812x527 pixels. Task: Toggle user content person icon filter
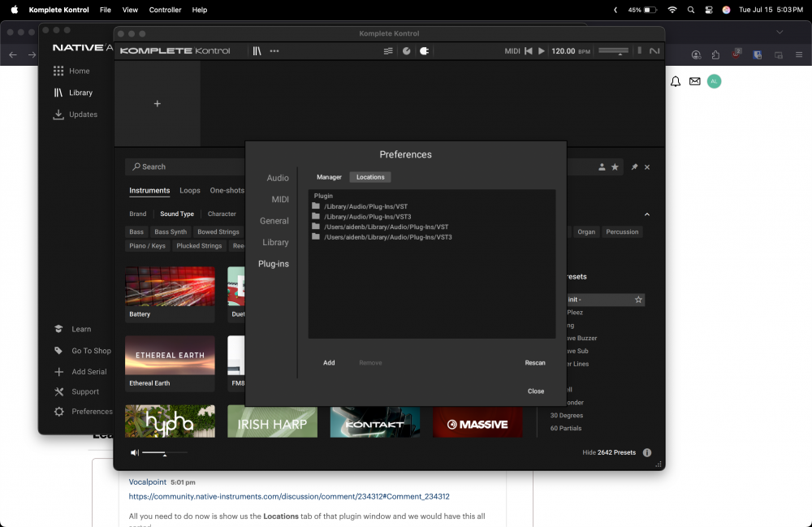(602, 167)
